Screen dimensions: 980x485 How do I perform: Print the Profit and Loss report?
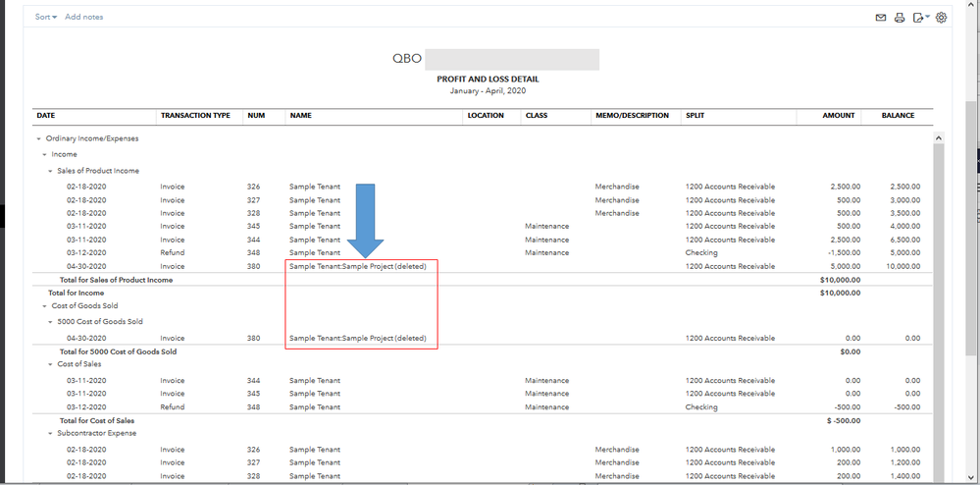[900, 18]
